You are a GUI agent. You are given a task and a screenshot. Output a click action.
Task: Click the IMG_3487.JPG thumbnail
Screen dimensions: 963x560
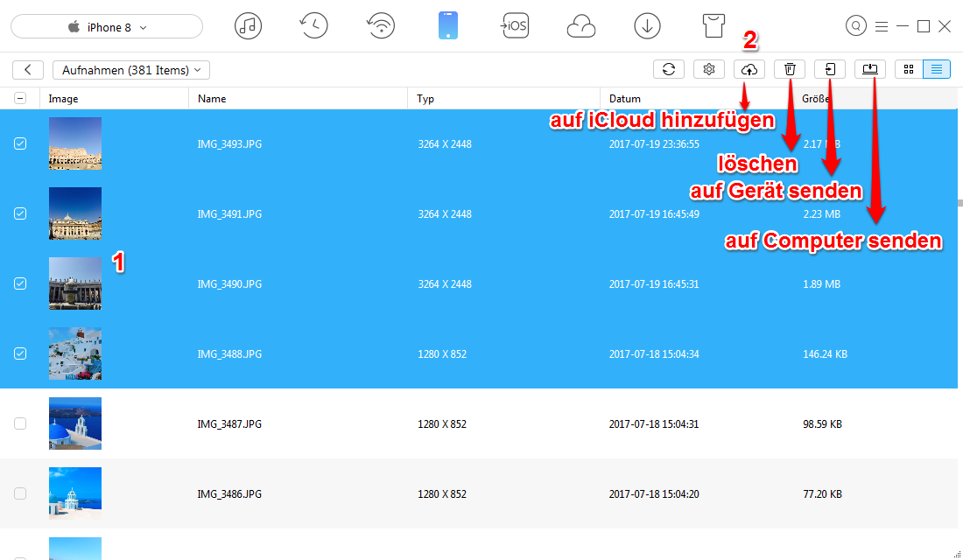click(x=75, y=423)
